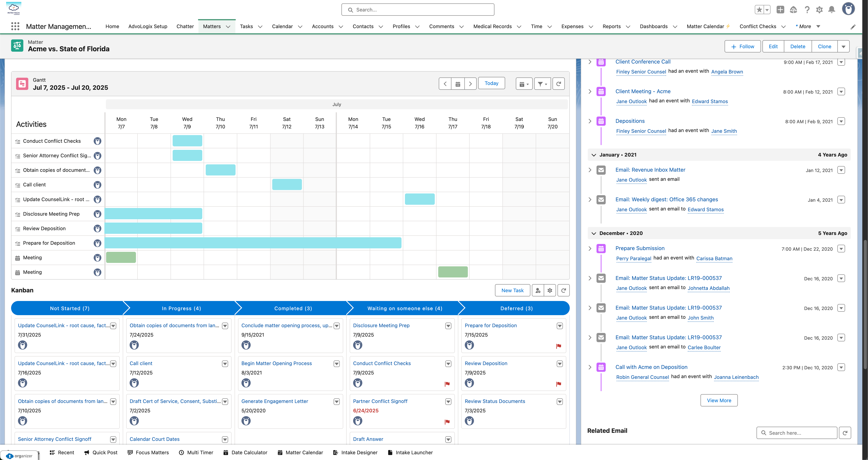868x460 pixels.
Task: Open the Kanban settings gear icon
Action: tap(550, 290)
